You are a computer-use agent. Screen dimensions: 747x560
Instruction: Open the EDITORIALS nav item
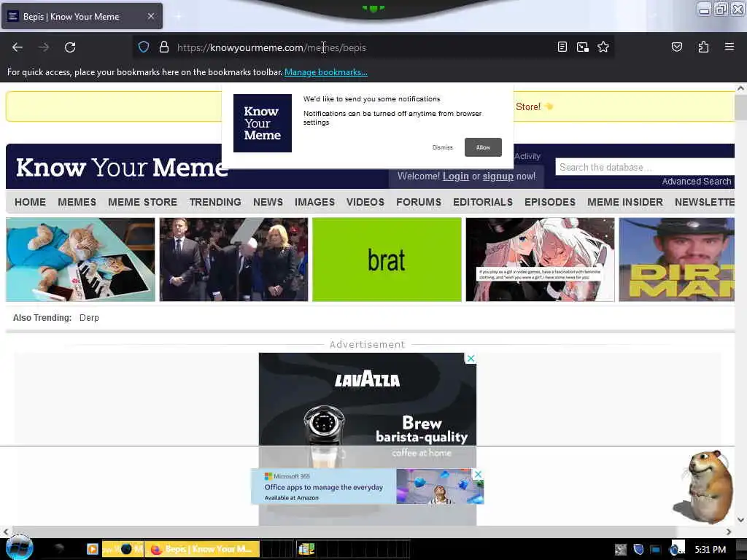tap(483, 202)
